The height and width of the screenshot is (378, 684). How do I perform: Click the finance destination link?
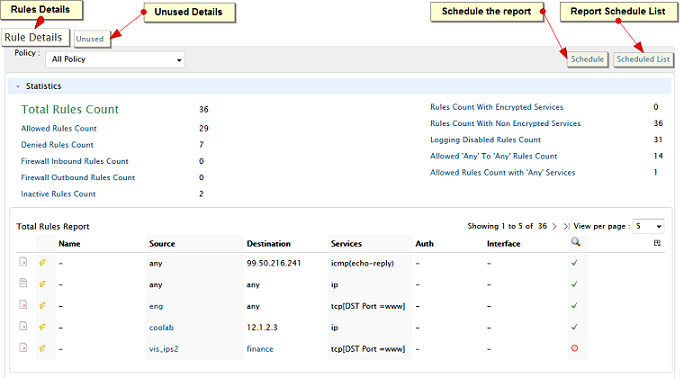coord(260,349)
